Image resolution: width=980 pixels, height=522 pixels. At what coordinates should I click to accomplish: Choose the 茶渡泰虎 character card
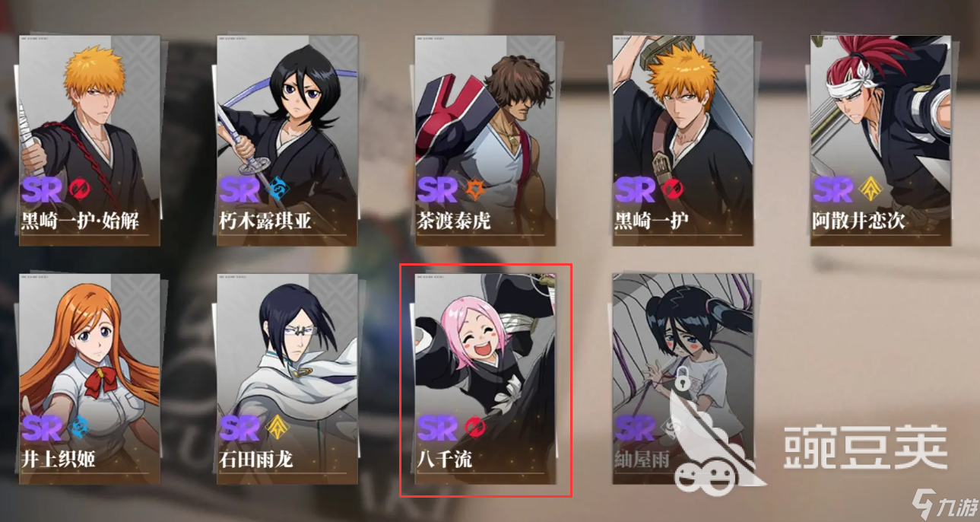[x=485, y=140]
